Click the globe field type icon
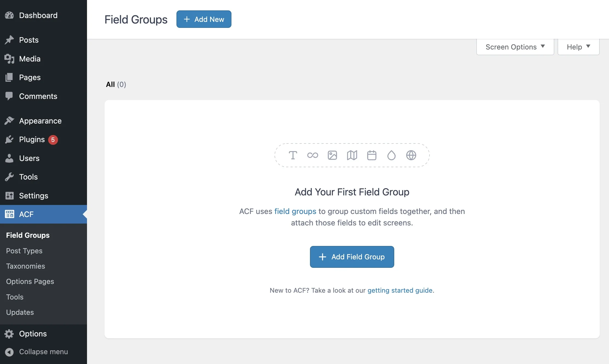 click(411, 155)
